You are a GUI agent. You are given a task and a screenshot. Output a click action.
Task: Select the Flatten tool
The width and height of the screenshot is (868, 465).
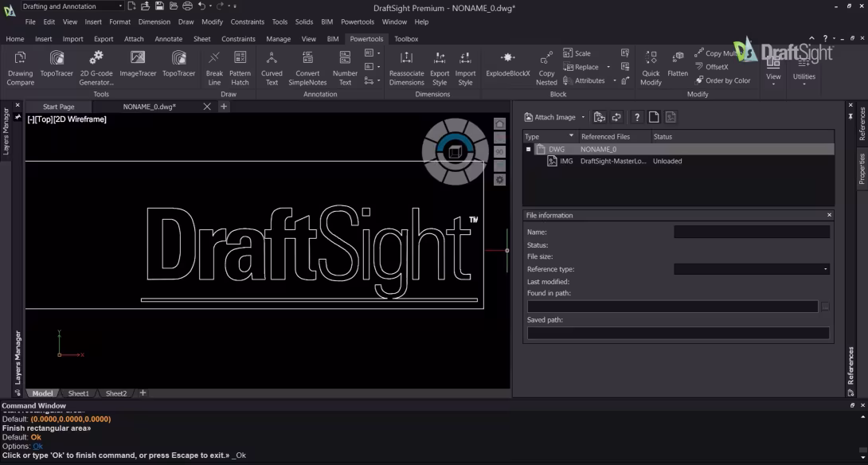678,64
